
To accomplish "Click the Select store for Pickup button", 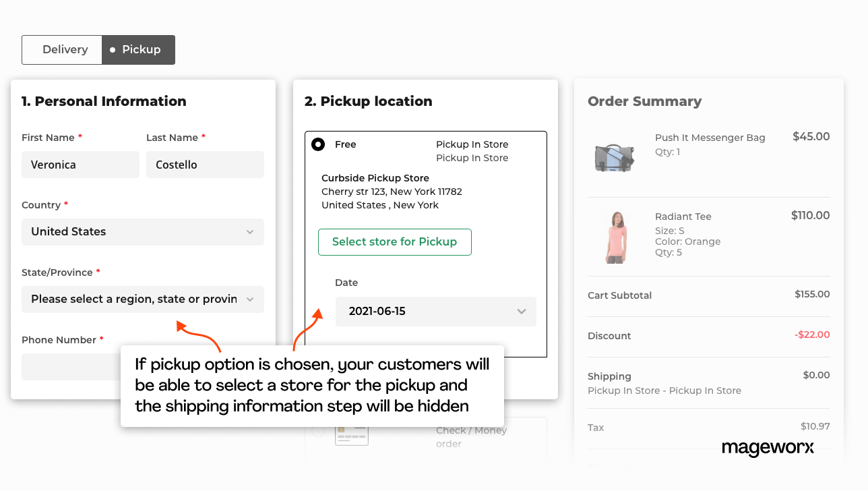I will [x=394, y=241].
